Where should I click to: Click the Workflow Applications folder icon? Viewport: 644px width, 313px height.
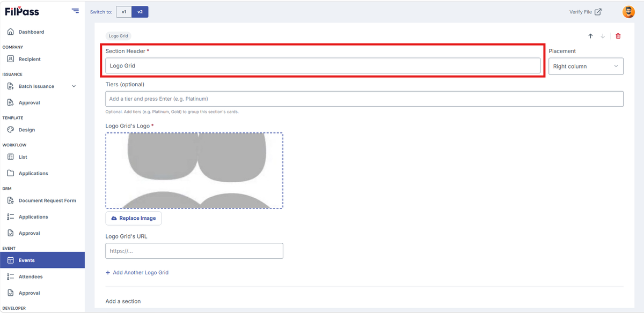point(10,173)
